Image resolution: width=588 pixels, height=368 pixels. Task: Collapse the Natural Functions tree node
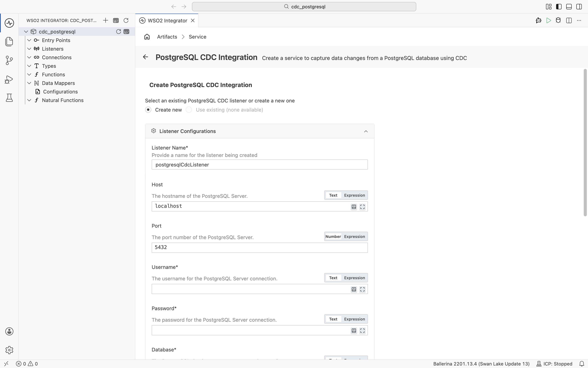[x=29, y=100]
